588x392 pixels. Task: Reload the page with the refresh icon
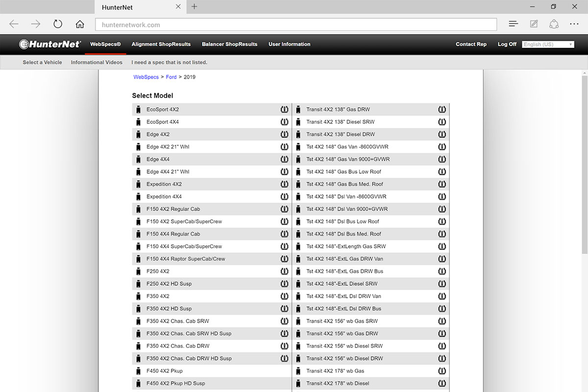click(x=58, y=24)
